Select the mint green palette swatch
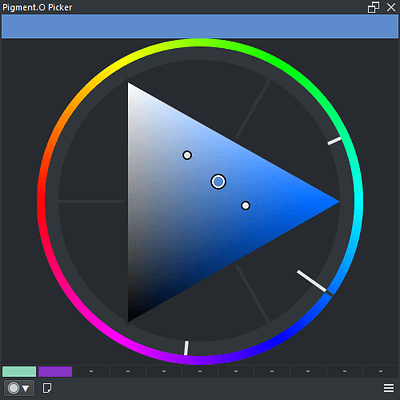 pyautogui.click(x=19, y=371)
